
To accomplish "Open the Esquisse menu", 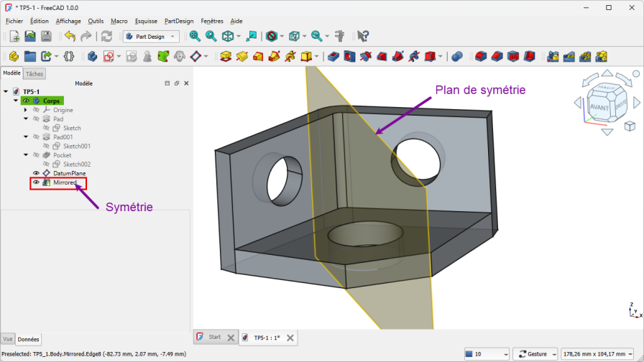I will [145, 21].
